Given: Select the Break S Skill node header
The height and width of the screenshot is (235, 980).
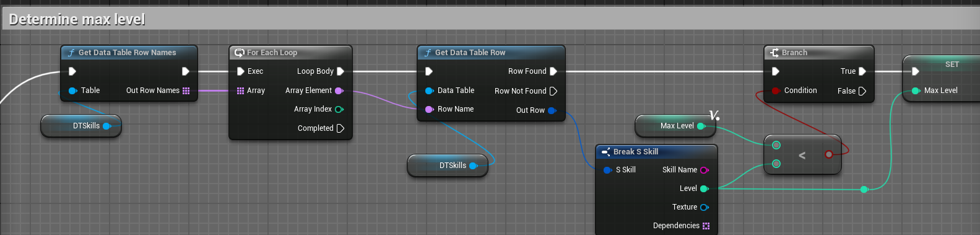Looking at the screenshot, I should (x=656, y=152).
